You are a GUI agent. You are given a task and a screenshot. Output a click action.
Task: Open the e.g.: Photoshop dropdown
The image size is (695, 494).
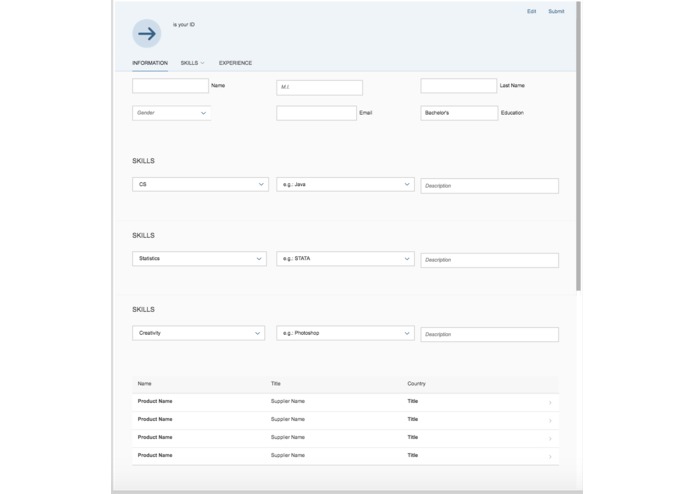[x=345, y=333]
